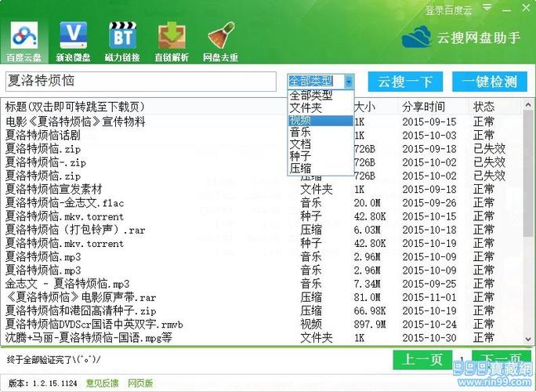The width and height of the screenshot is (536, 392).
Task: Click date cell 2015-10-30
Action: coord(429,338)
